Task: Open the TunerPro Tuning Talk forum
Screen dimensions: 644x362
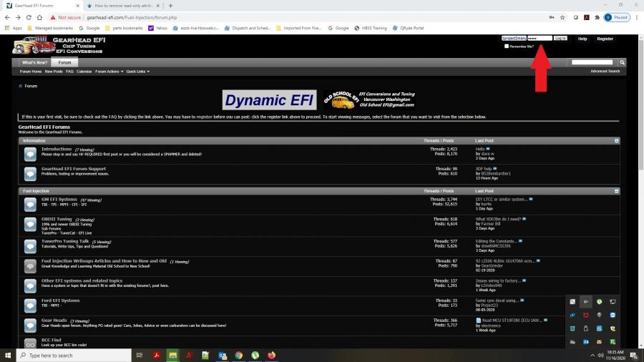Action: (x=64, y=241)
